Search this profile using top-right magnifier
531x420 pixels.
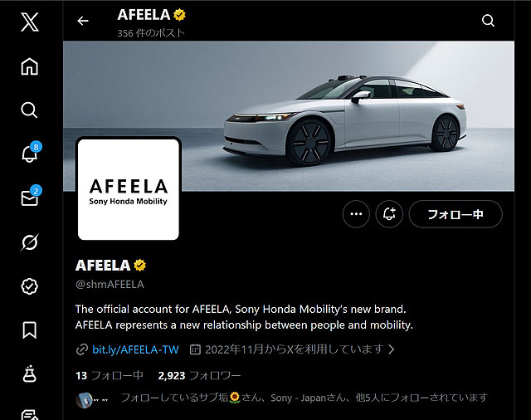pyautogui.click(x=488, y=21)
